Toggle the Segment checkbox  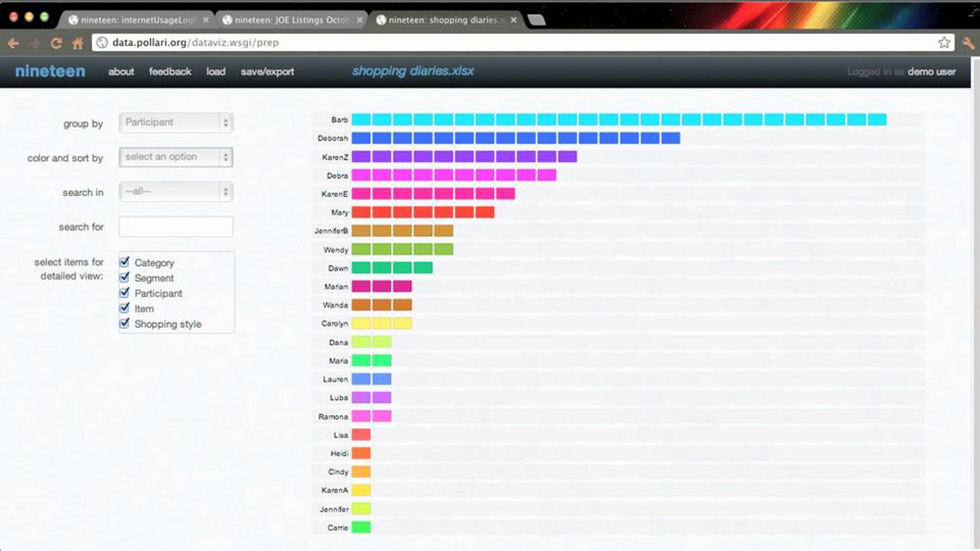coord(125,277)
